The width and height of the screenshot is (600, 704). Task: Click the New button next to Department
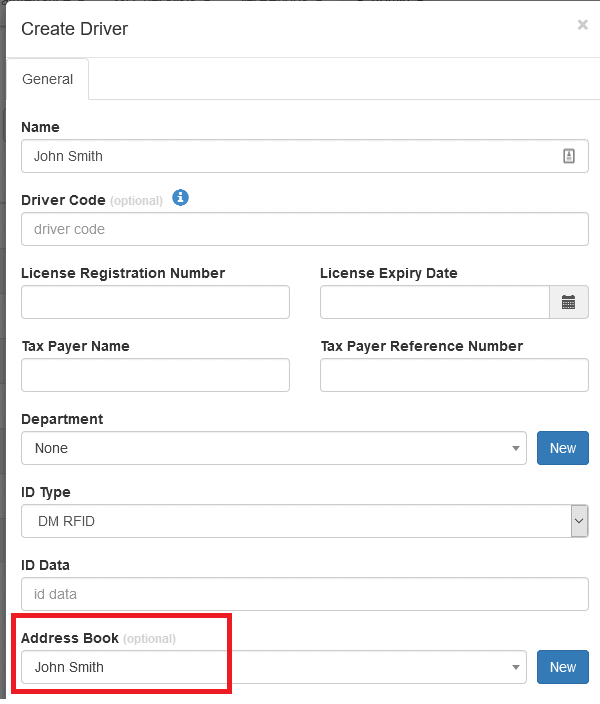[x=562, y=448]
